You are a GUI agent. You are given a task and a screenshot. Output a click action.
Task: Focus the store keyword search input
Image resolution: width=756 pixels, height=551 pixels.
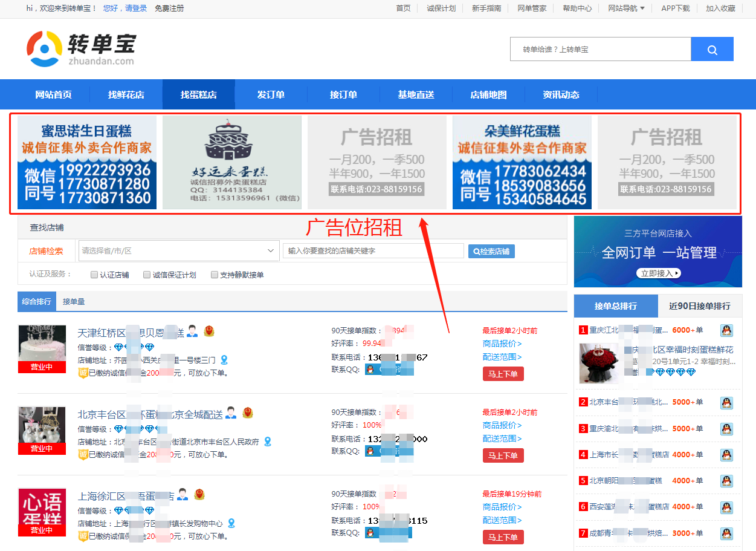point(373,250)
